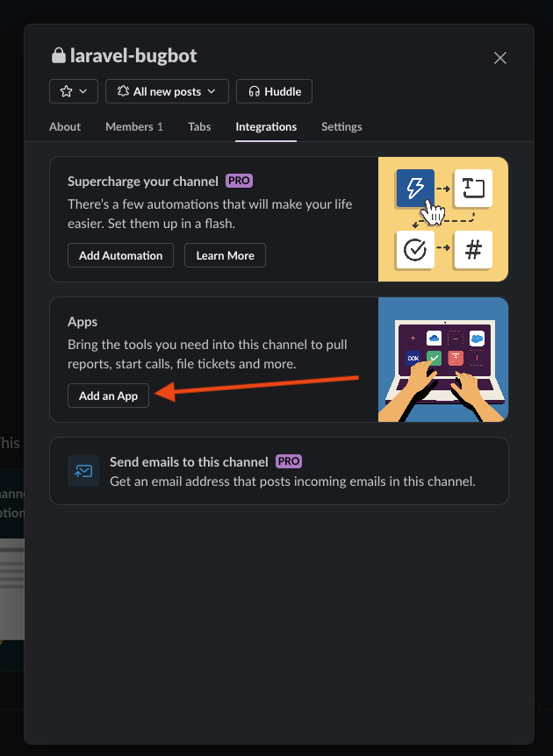The height and width of the screenshot is (756, 553).
Task: Open Send emails to this channel
Action: tap(279, 471)
